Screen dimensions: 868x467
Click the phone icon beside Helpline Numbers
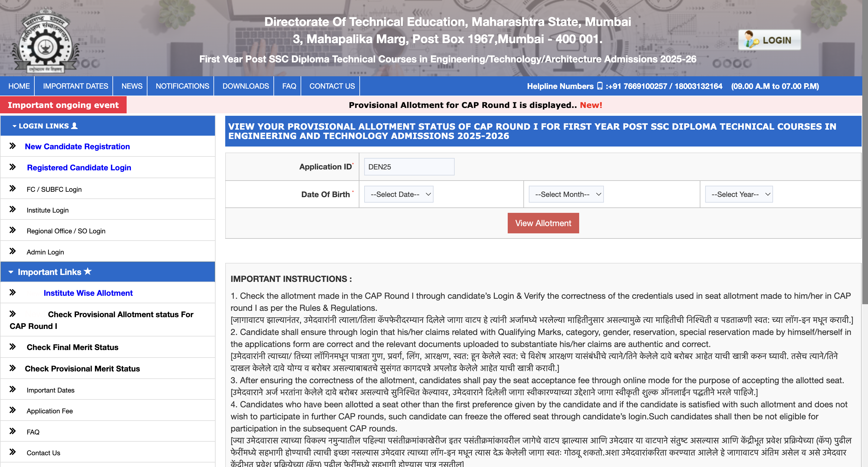599,86
